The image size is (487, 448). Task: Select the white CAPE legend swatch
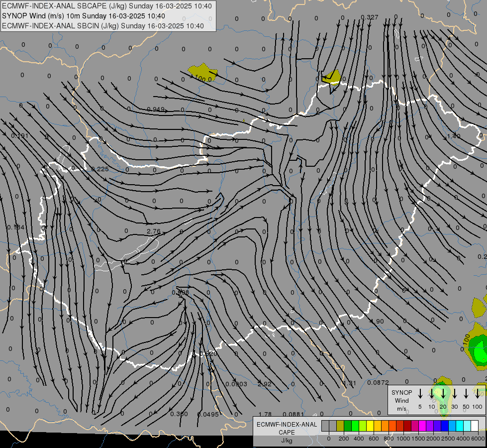point(475,426)
